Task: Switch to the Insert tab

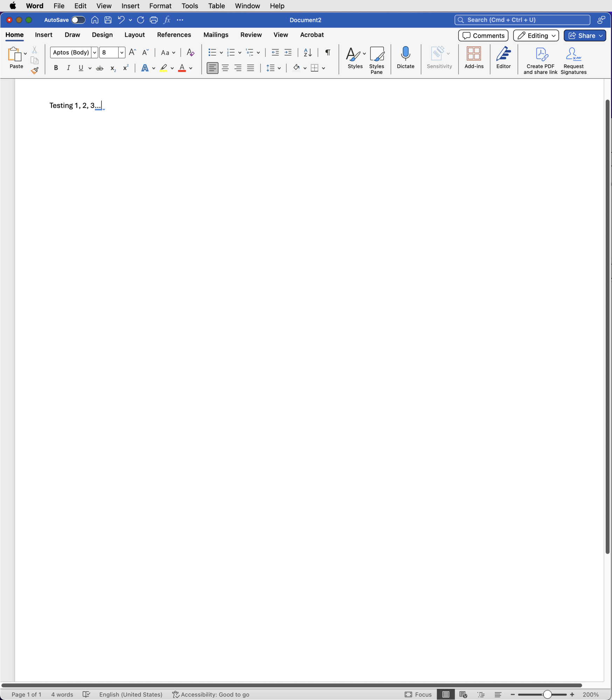Action: tap(44, 35)
